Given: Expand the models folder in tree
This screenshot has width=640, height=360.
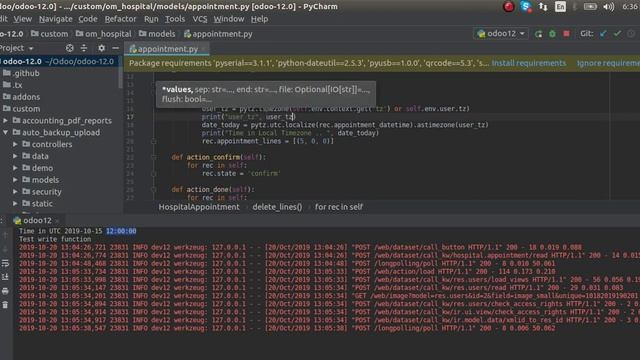Looking at the screenshot, I should click(x=15, y=180).
